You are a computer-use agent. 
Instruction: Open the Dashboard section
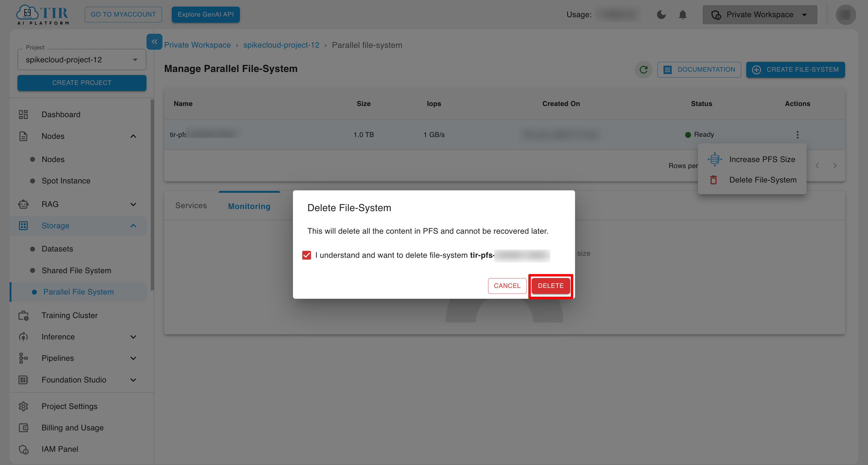[x=61, y=114]
